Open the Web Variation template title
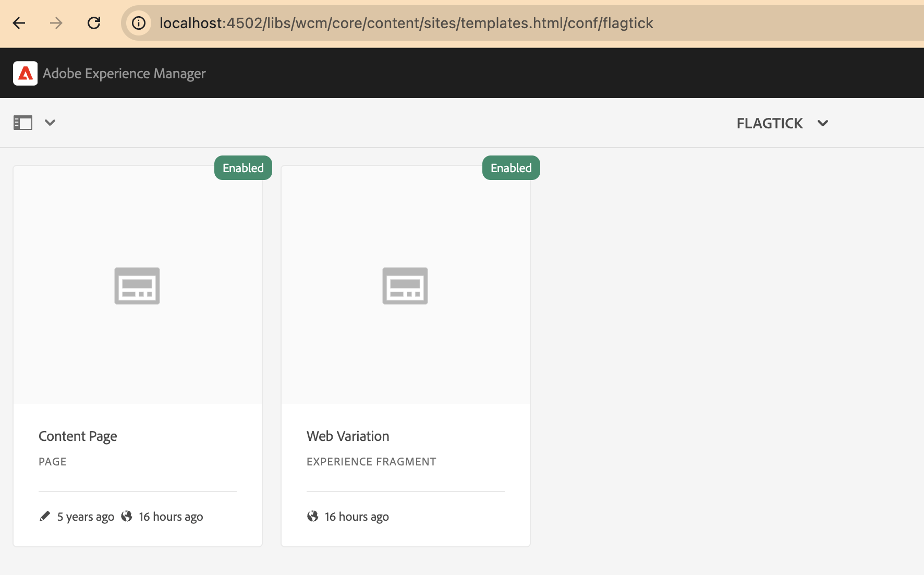 348,436
